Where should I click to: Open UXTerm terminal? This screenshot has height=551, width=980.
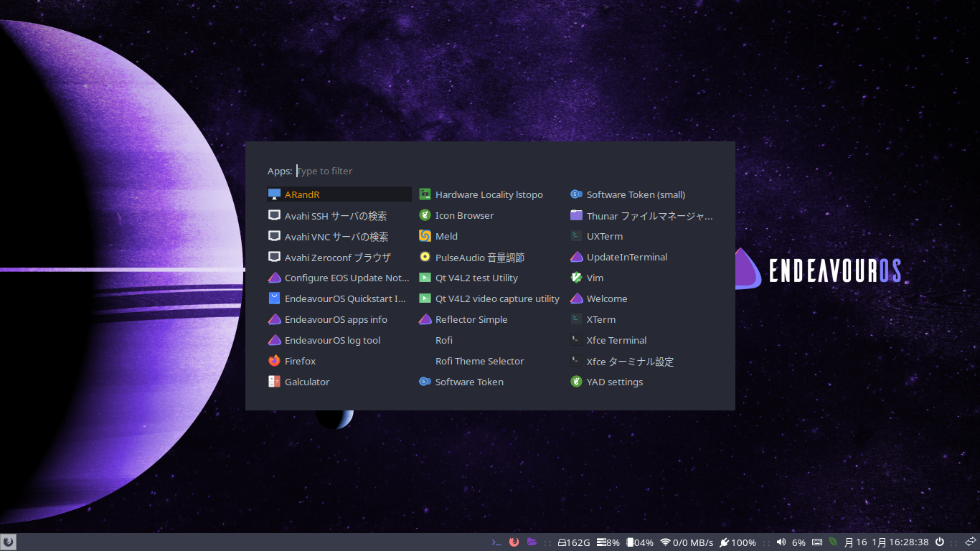(641, 236)
